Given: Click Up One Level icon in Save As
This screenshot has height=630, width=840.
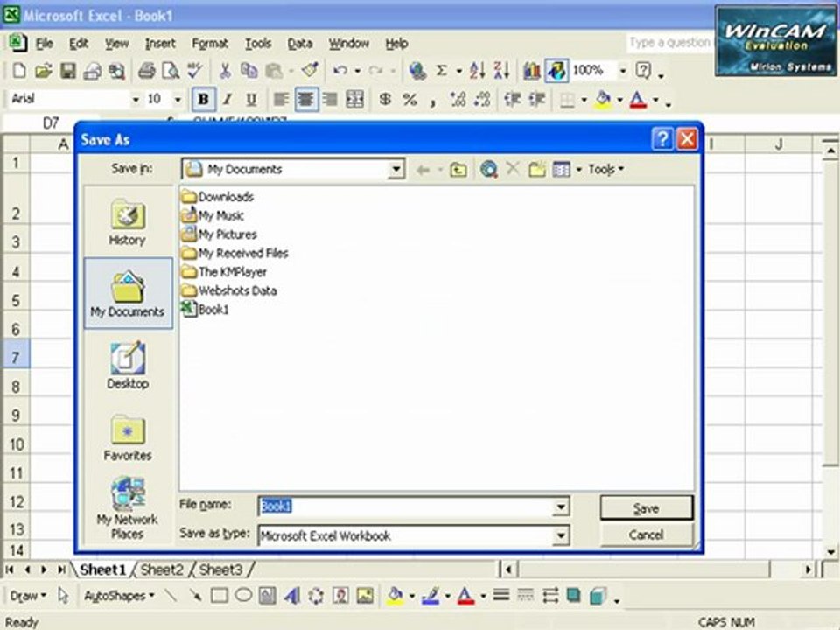Looking at the screenshot, I should (x=458, y=169).
